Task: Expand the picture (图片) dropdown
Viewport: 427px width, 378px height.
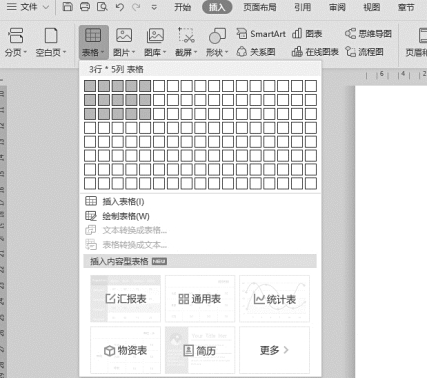Action: tap(124, 52)
